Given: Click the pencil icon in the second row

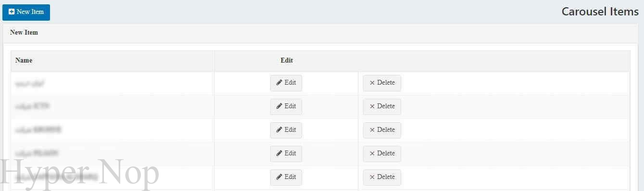Looking at the screenshot, I should (279, 106).
